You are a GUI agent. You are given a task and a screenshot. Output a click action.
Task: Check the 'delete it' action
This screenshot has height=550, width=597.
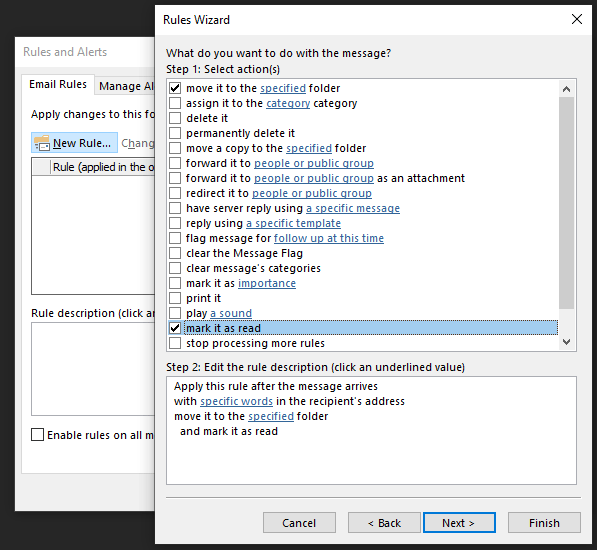pyautogui.click(x=175, y=118)
